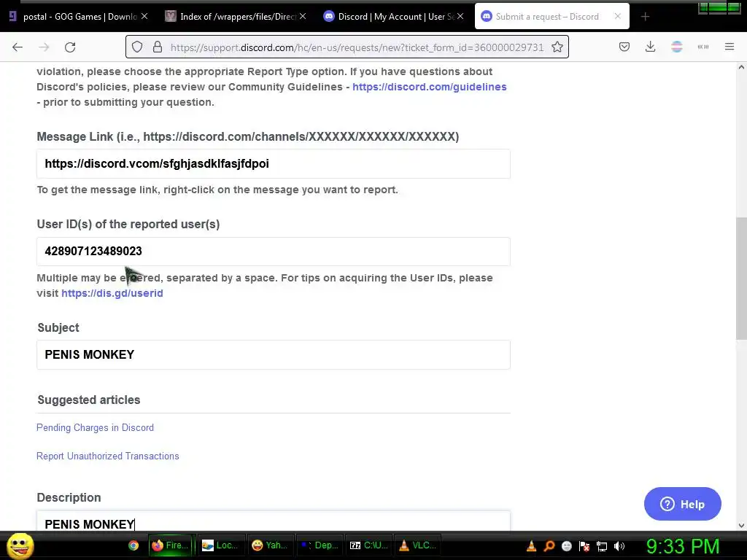Open the discord.com/guidelines link
Image resolution: width=747 pixels, height=560 pixels.
(x=429, y=87)
